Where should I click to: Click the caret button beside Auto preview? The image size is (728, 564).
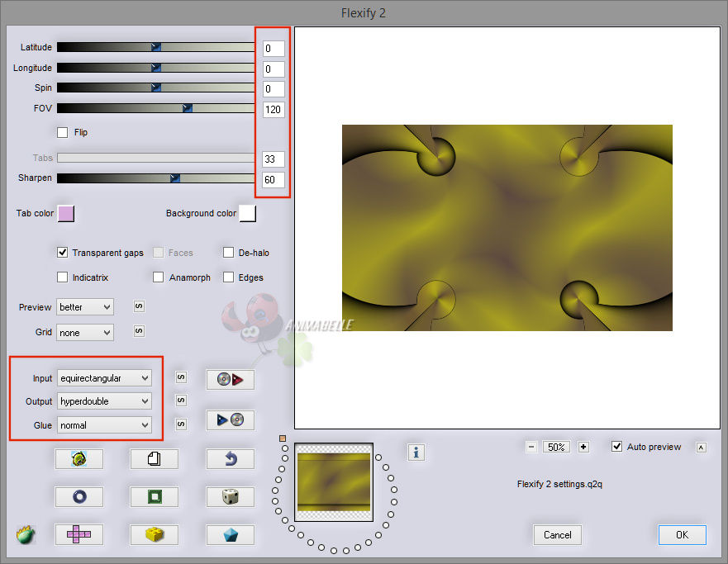click(x=702, y=448)
